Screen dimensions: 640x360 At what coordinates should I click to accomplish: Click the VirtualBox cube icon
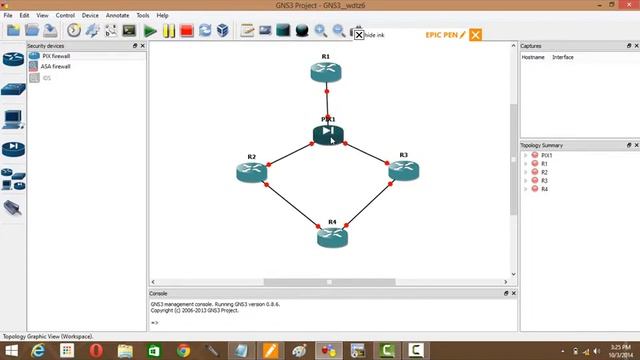(x=223, y=31)
